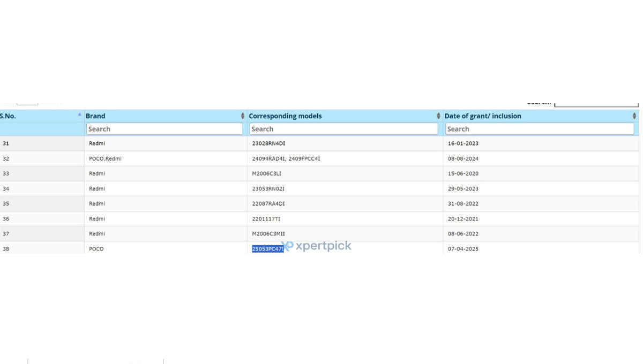
Task: Select model 2201117TI cell
Action: [x=266, y=218]
